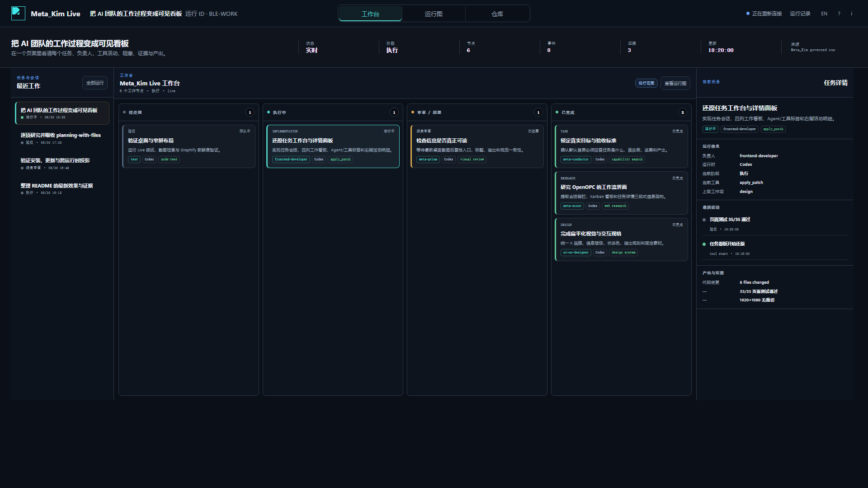The image size is (868, 488).
Task: Open the card 完成扁平化视觉与交互规格
Action: [x=621, y=239]
